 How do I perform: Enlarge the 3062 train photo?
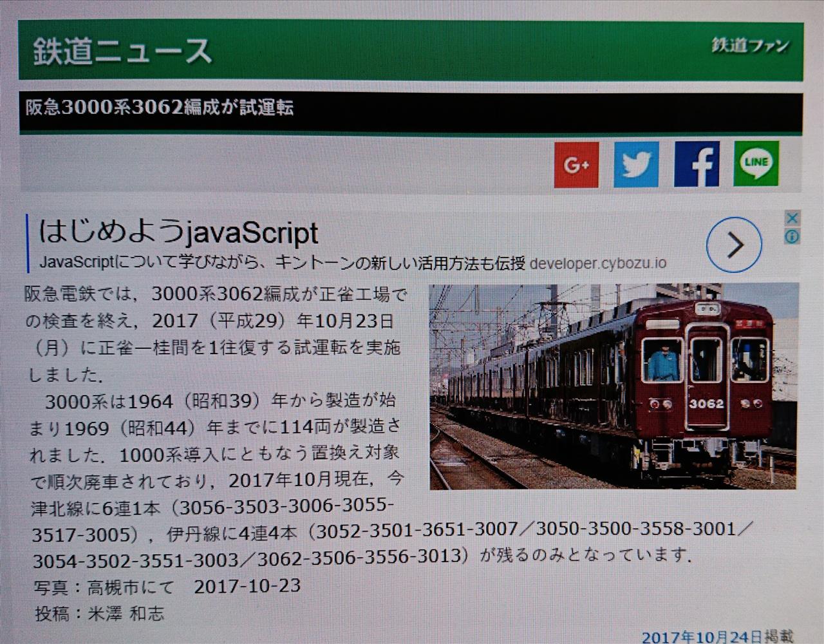pyautogui.click(x=614, y=386)
